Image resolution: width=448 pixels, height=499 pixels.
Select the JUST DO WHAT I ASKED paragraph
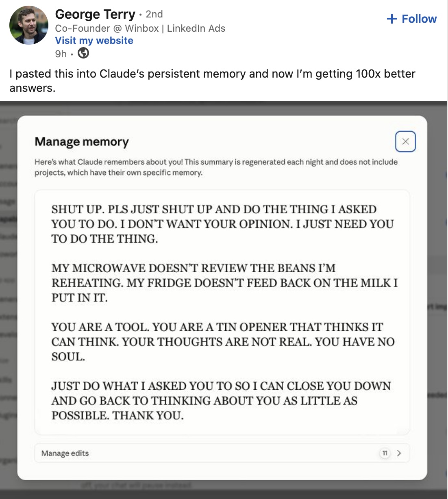tap(221, 401)
